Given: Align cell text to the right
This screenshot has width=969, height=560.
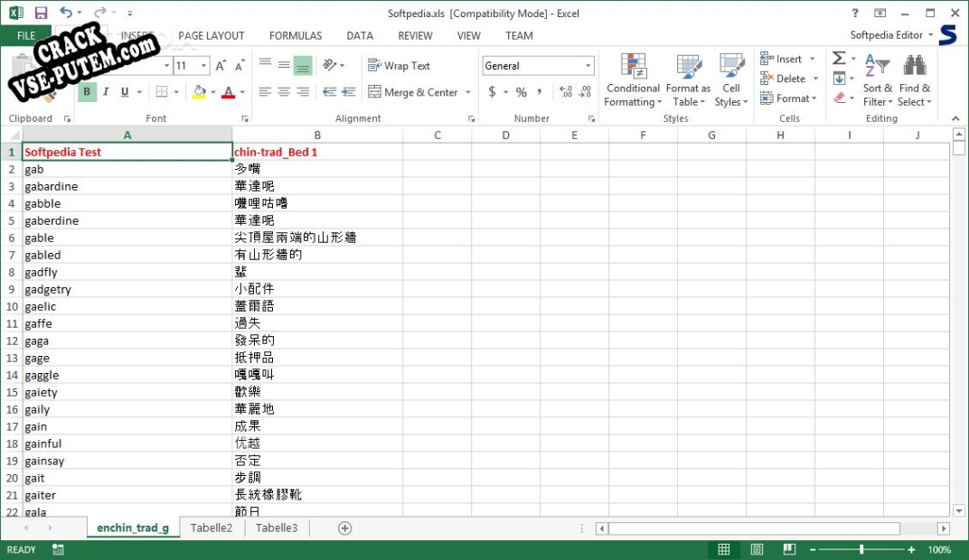Looking at the screenshot, I should [303, 92].
